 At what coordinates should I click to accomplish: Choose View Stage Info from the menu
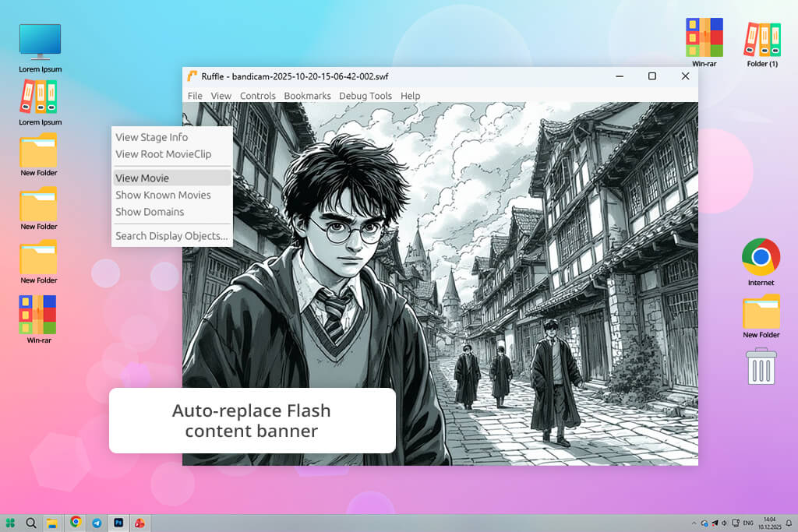point(172,137)
